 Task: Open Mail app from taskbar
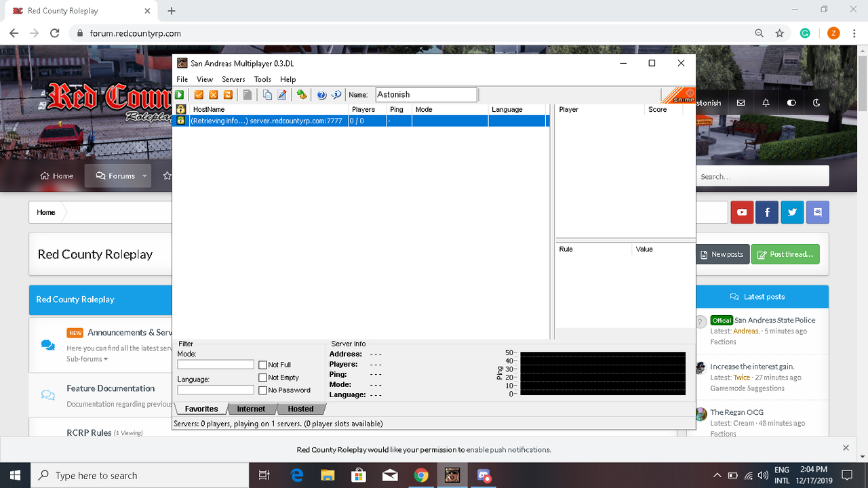[390, 475]
